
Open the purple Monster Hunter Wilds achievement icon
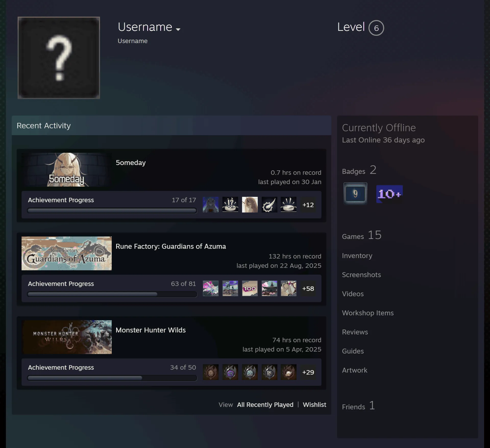click(x=230, y=372)
